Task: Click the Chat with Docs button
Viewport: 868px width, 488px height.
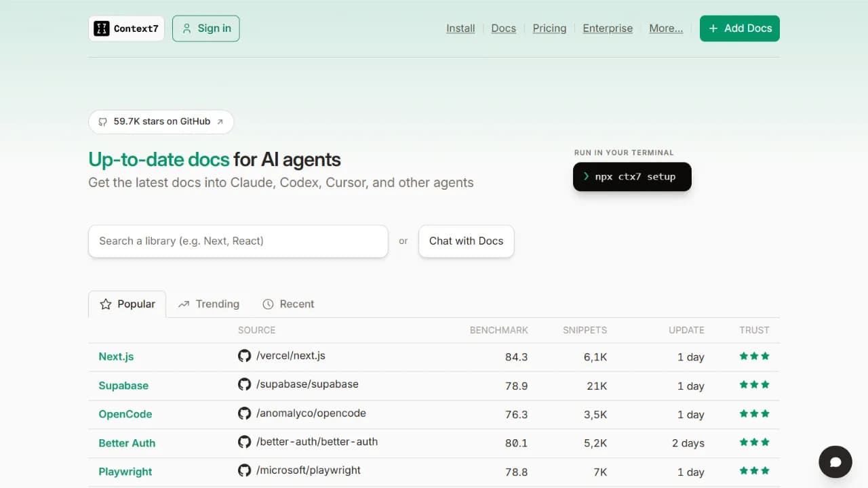Action: pos(466,241)
